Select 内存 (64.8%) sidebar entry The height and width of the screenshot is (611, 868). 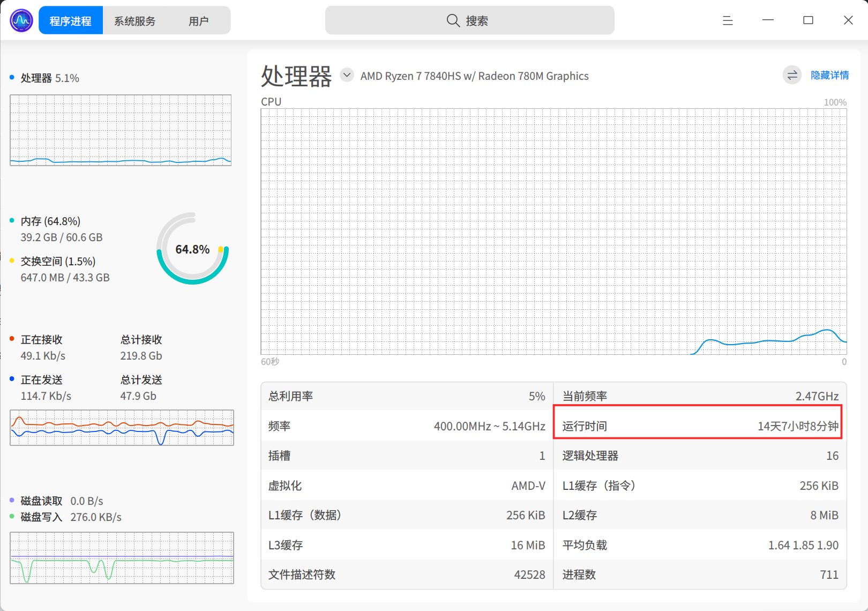point(62,229)
